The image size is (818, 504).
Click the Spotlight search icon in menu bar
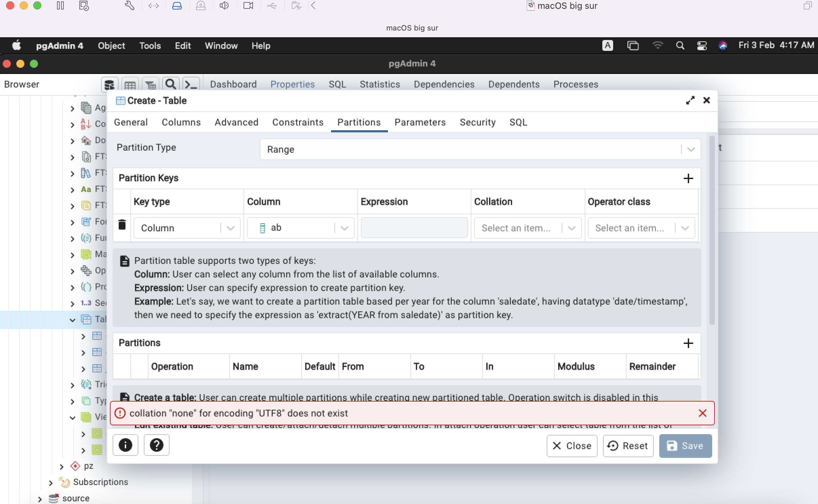click(x=680, y=45)
